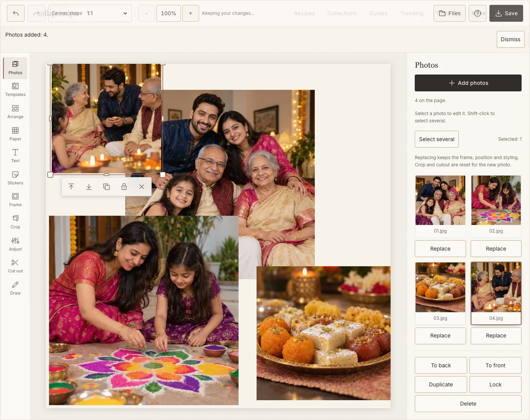530x420 pixels.
Task: Open the Canvas shape dropdown
Action: point(90,13)
